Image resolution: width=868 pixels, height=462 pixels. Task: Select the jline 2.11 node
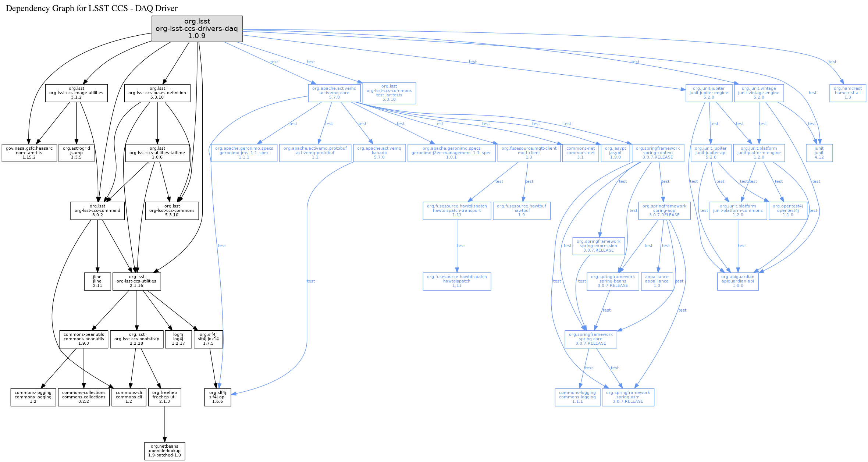tap(97, 281)
